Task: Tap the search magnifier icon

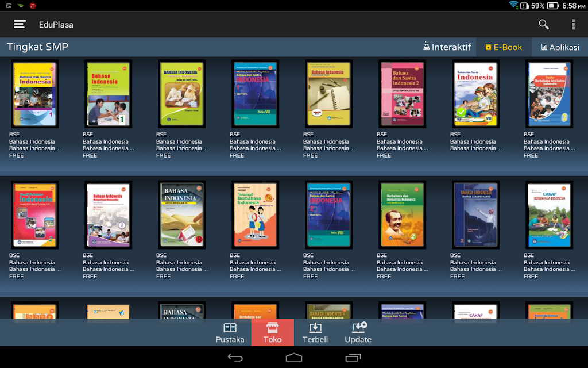Action: (543, 24)
